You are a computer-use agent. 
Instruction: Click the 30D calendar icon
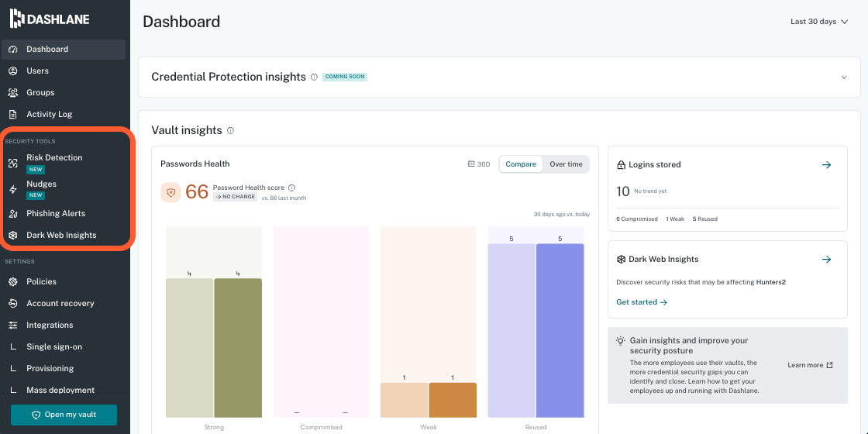tap(471, 164)
